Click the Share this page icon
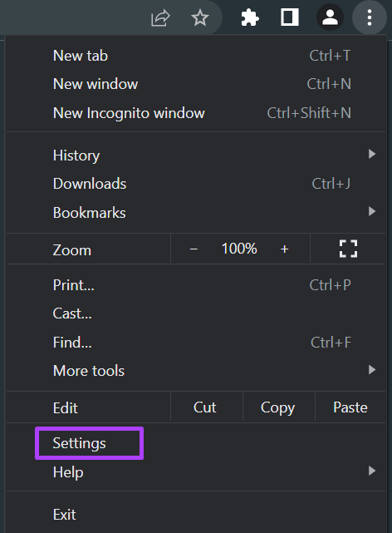The width and height of the screenshot is (392, 533). pyautogui.click(x=160, y=17)
